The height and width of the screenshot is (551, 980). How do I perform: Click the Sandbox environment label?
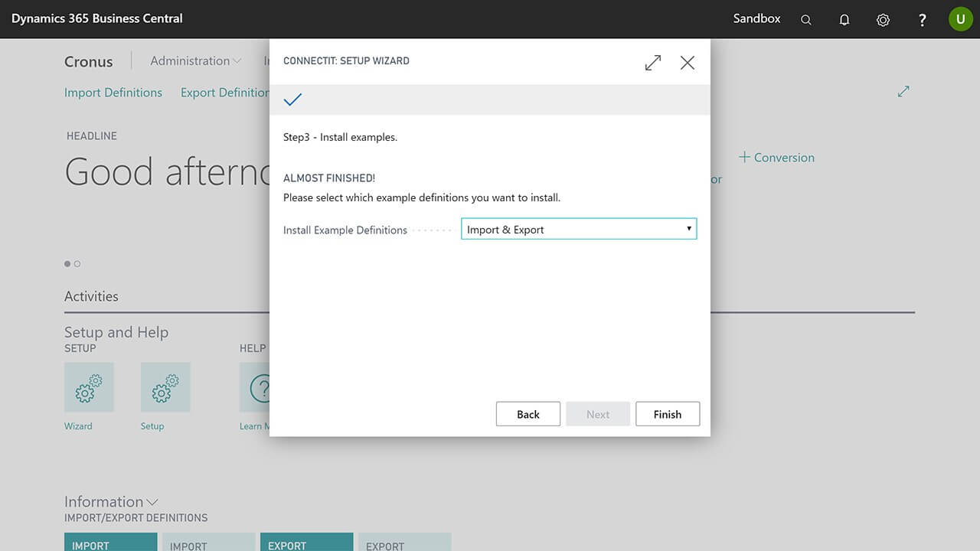coord(757,18)
